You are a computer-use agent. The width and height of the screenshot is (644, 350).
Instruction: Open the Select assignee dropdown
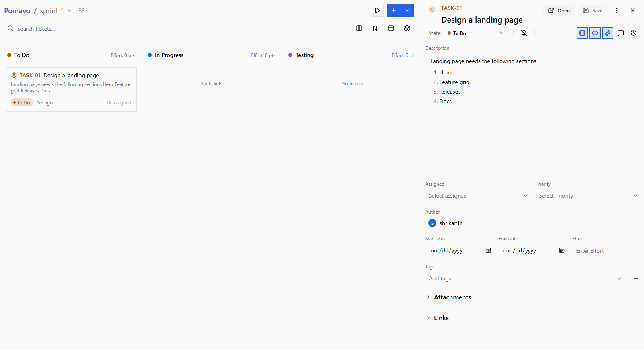coord(478,196)
